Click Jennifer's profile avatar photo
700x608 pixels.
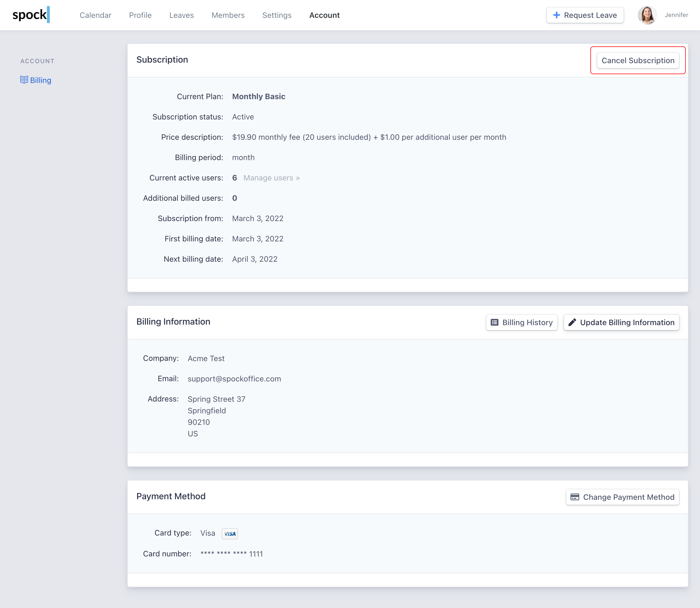pos(647,15)
